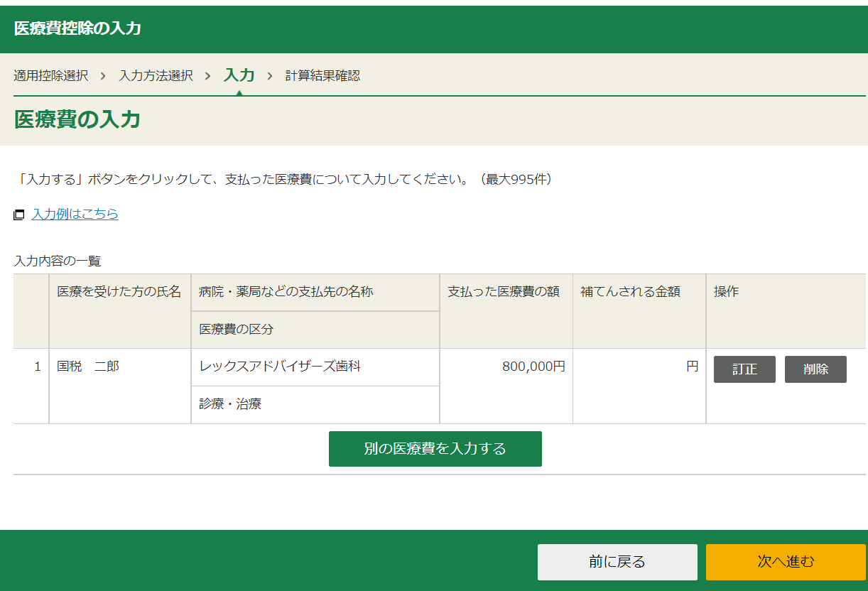Go back using the 前に戻る button
Screen dimensions: 868x591
[617, 562]
